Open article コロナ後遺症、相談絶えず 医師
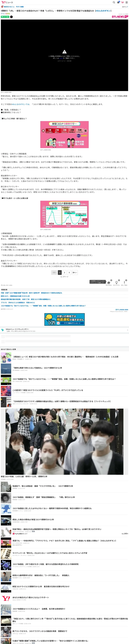This screenshot has width=129, height=644. (x=44, y=497)
